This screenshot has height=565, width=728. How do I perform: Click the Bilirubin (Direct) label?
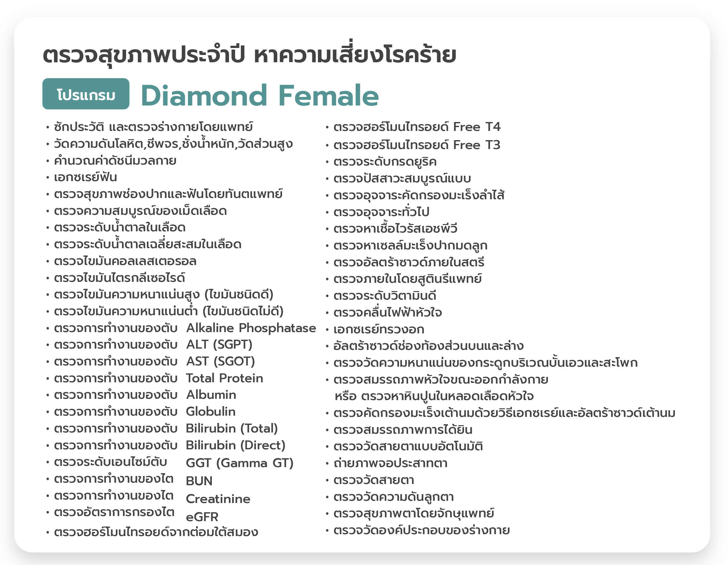pyautogui.click(x=236, y=445)
